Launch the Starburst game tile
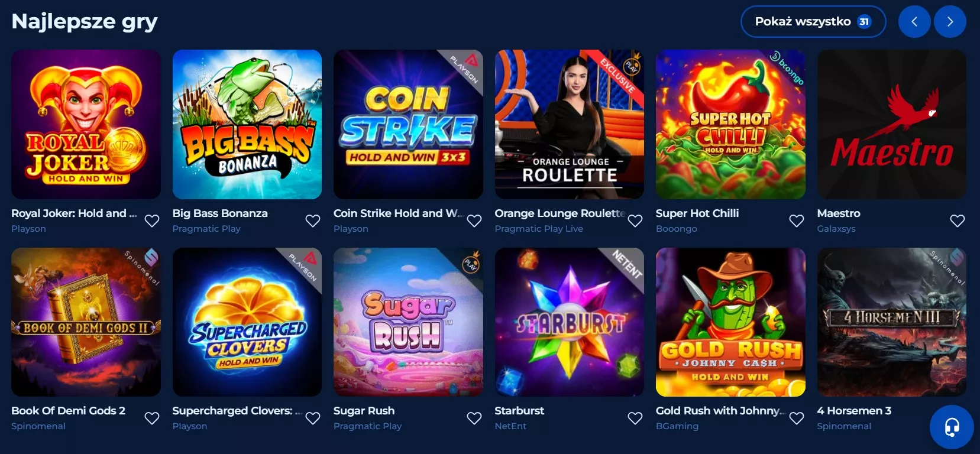The height and width of the screenshot is (454, 980). (570, 322)
